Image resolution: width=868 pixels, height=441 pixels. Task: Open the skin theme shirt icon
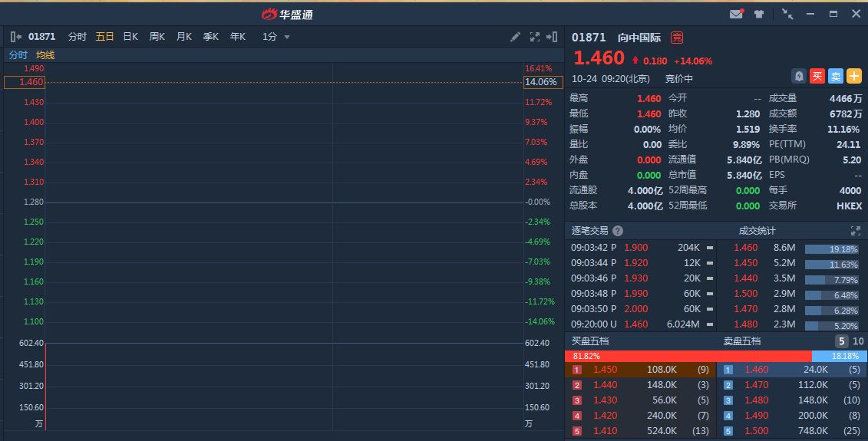[759, 14]
